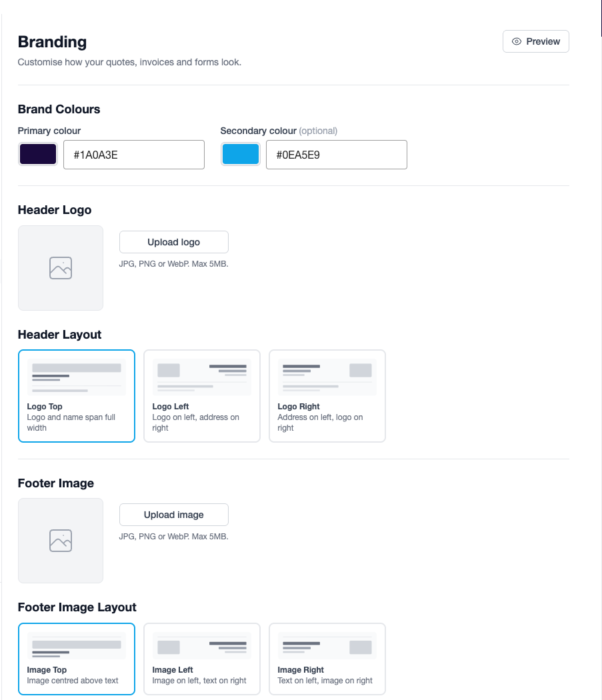The image size is (602, 700).
Task: Click the Image Left footer preview graphic
Action: tap(202, 645)
